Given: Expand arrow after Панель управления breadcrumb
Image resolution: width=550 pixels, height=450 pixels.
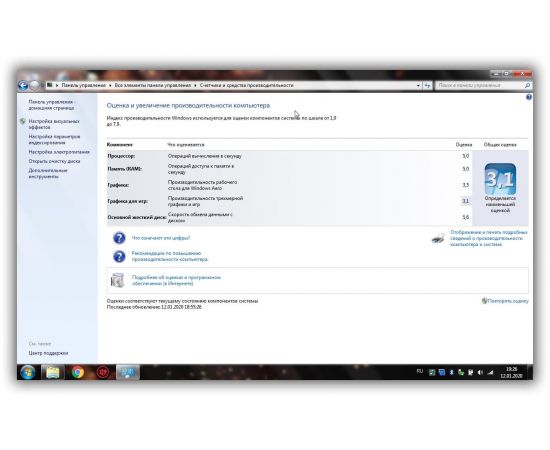Looking at the screenshot, I should tap(110, 85).
